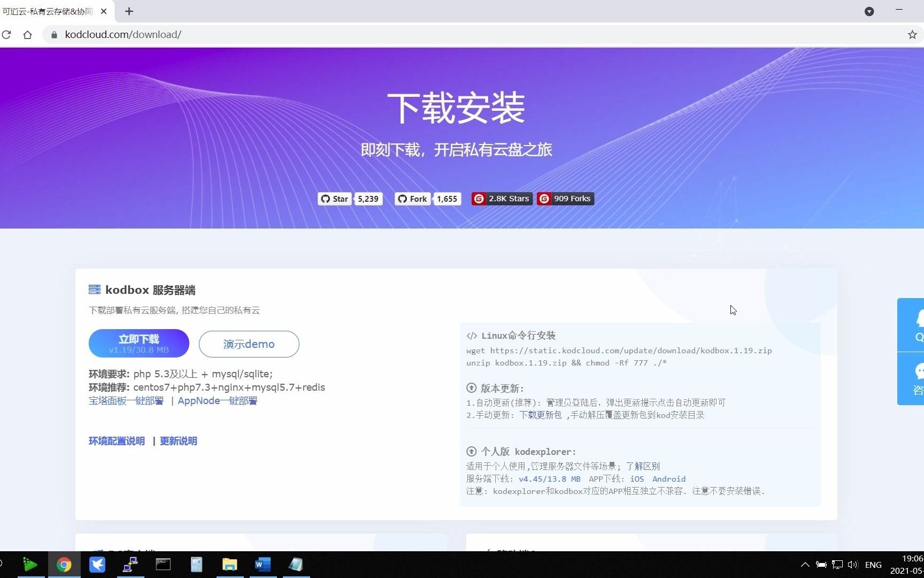The width and height of the screenshot is (924, 578).
Task: Click the GitHub Star button
Action: [x=335, y=199]
